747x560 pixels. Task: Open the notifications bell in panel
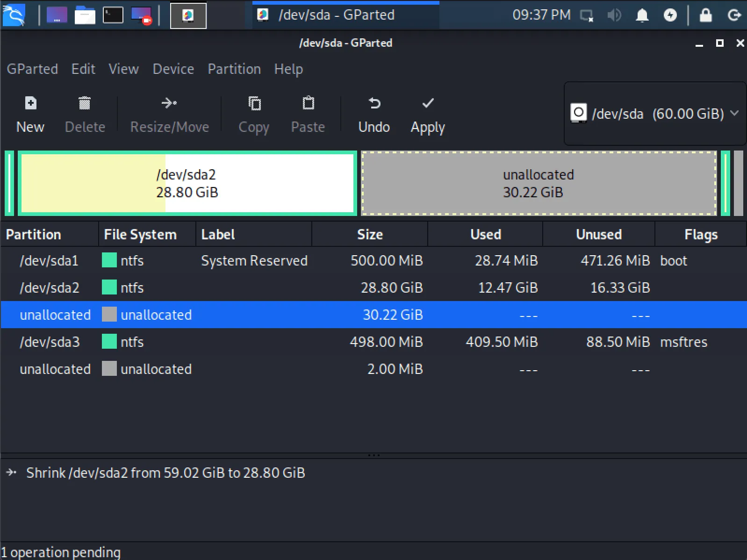(642, 15)
